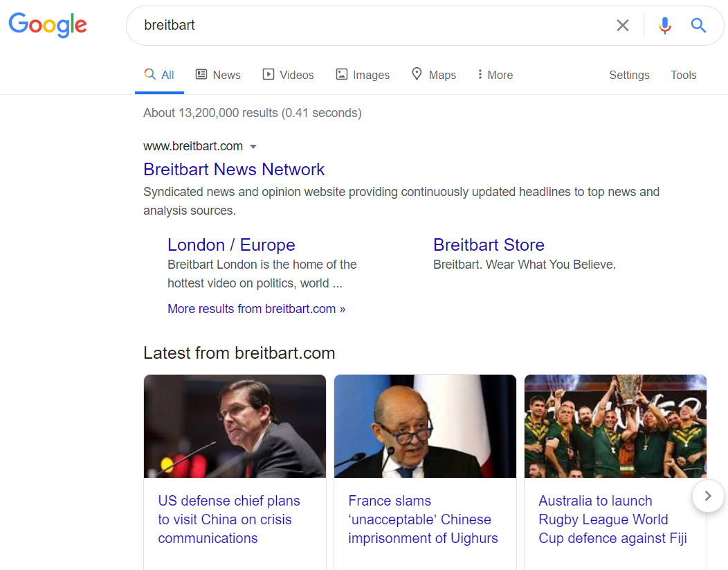
Task: Open US defense chief photo thumbnail
Action: pyautogui.click(x=235, y=426)
